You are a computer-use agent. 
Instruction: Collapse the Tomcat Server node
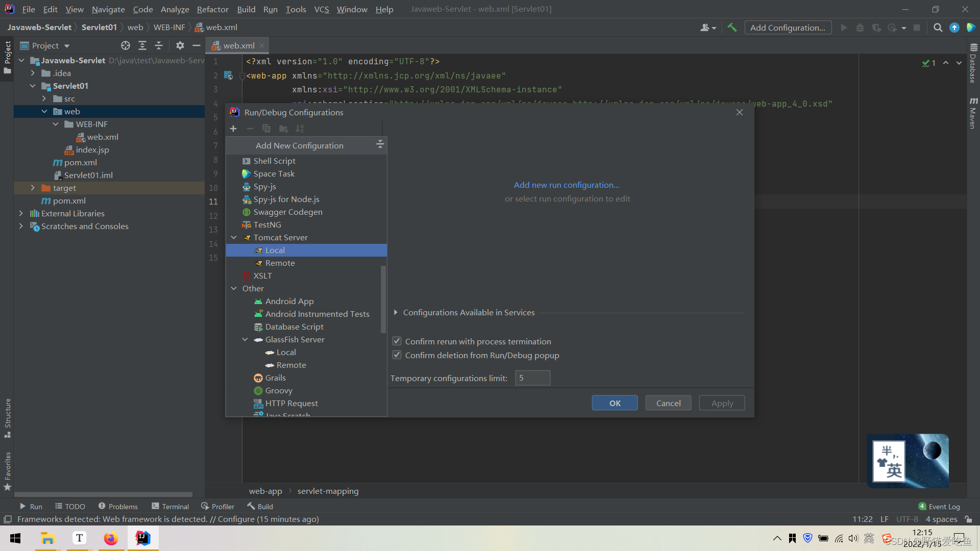(x=234, y=237)
